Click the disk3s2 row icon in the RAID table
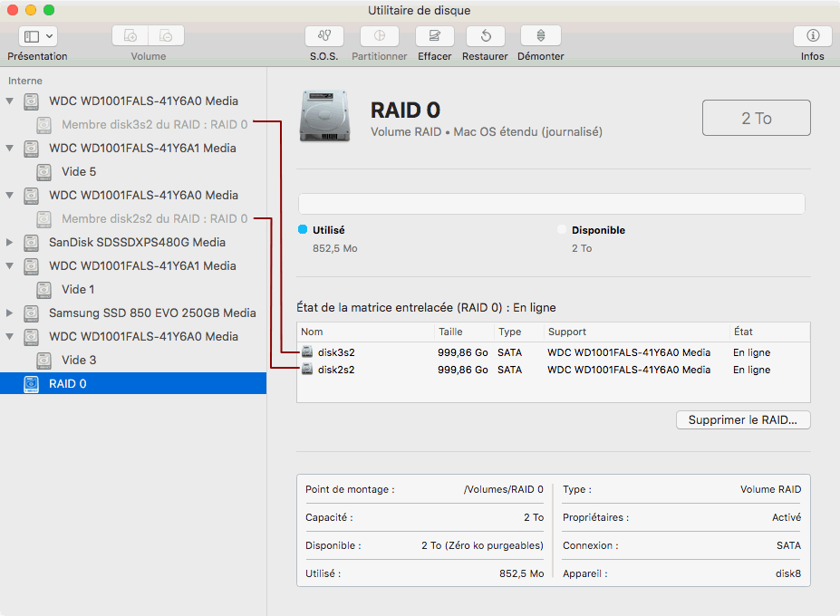 click(307, 351)
